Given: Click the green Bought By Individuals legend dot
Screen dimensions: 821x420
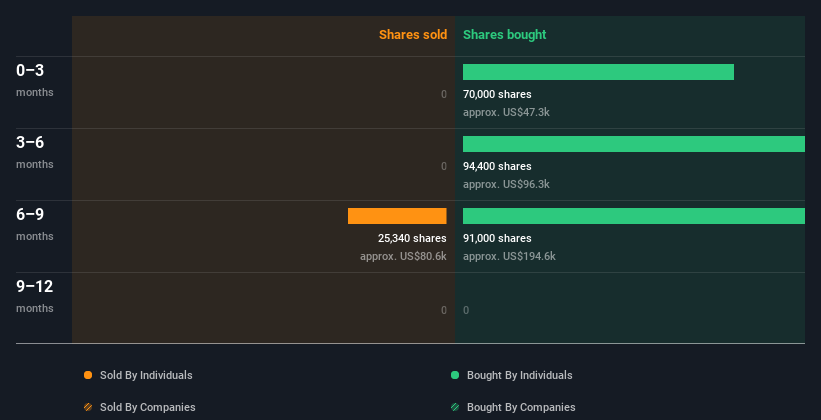Looking at the screenshot, I should point(455,375).
